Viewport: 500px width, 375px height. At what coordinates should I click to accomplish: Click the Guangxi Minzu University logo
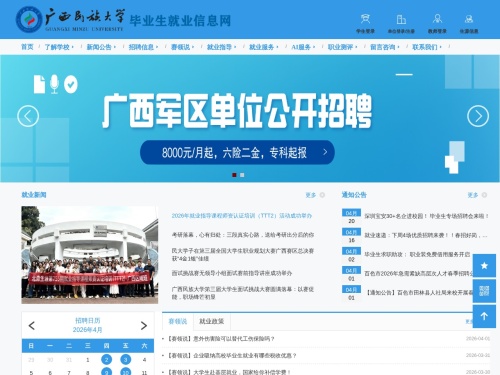click(x=70, y=20)
